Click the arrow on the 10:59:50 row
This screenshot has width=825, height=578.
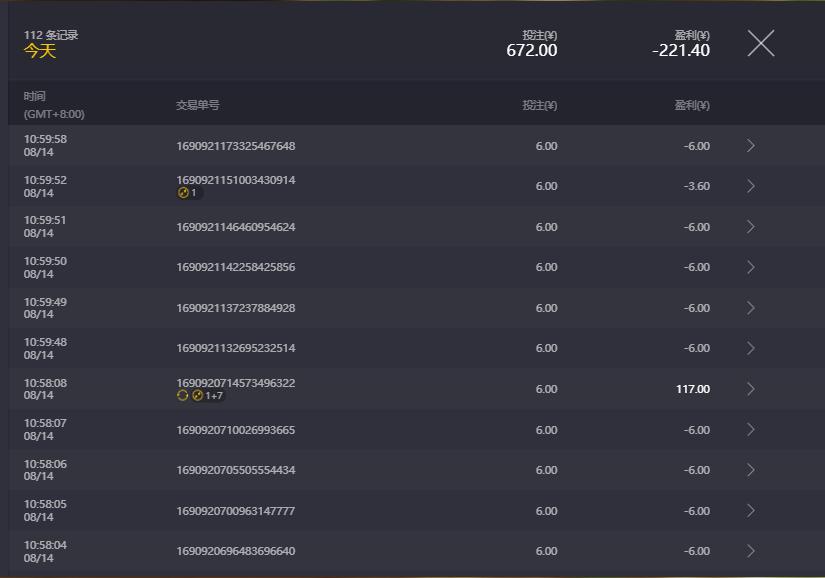coord(751,267)
